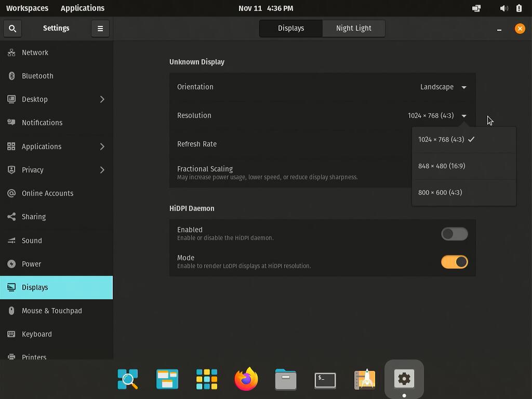The image size is (532, 399).
Task: Click the Mouse & Touchpad icon
Action: [x=11, y=311]
